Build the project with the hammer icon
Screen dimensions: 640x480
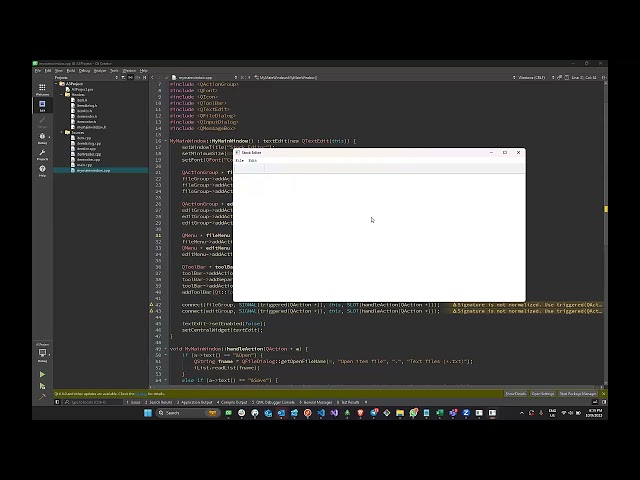(x=42, y=397)
